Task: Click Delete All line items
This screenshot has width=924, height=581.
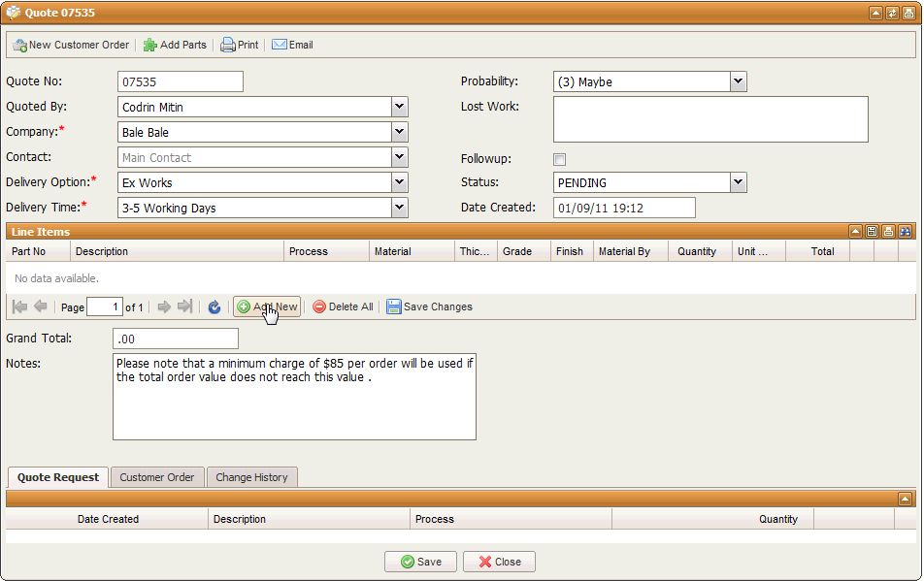Action: tap(343, 307)
